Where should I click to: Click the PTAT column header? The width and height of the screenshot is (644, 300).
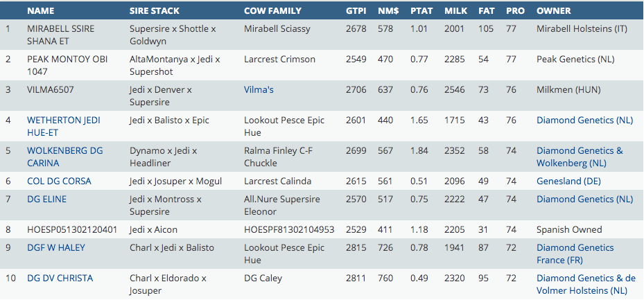click(421, 11)
